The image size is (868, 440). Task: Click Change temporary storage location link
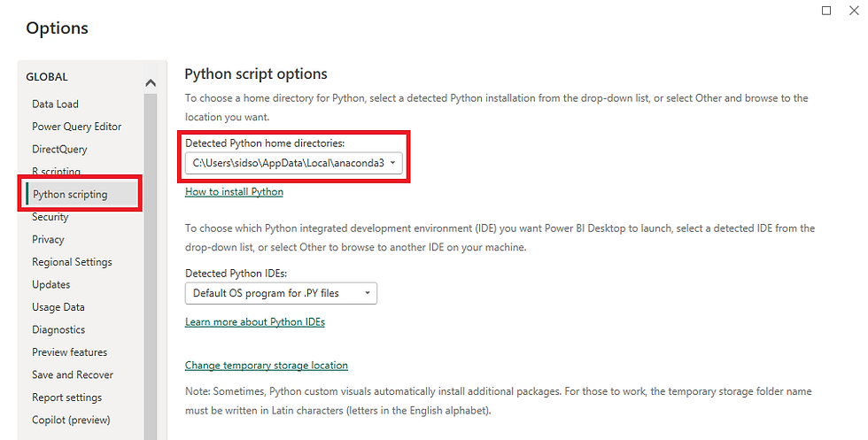(x=267, y=366)
